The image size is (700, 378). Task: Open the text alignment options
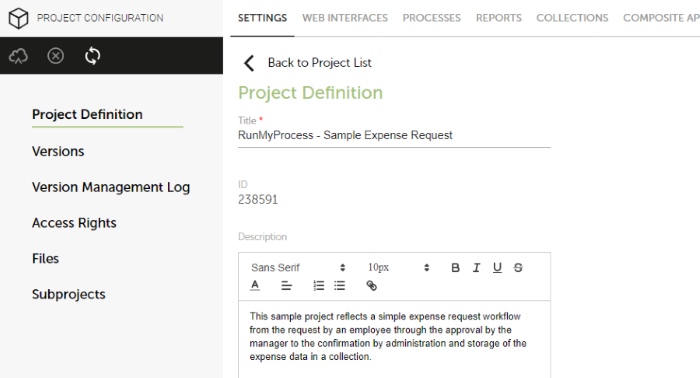click(287, 286)
